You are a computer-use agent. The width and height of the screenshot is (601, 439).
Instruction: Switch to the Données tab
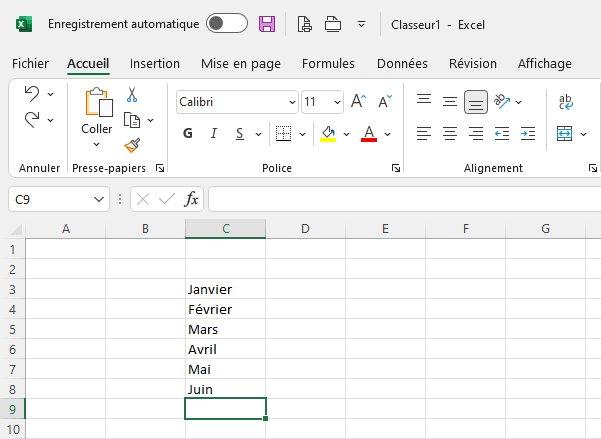[402, 64]
